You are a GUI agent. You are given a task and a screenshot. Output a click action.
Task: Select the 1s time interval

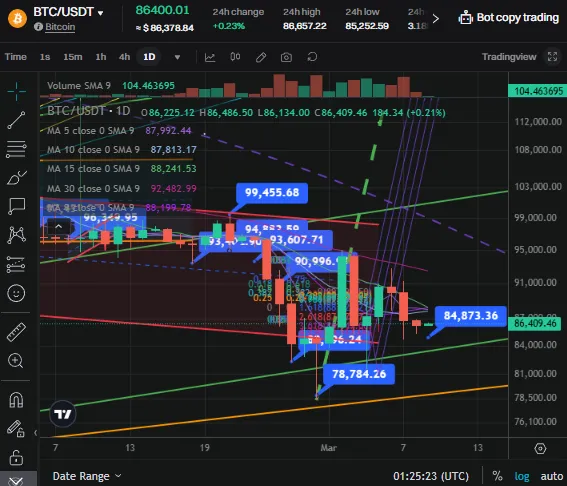(x=45, y=57)
